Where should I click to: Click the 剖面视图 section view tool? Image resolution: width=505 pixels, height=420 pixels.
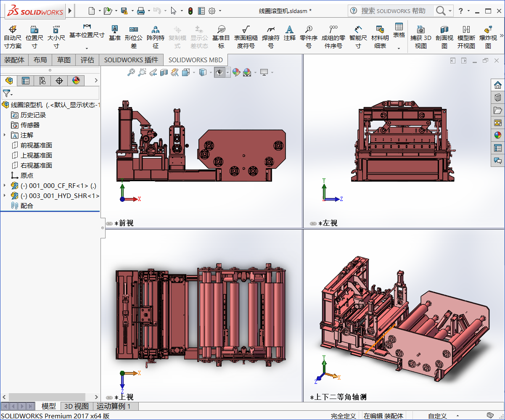[444, 37]
